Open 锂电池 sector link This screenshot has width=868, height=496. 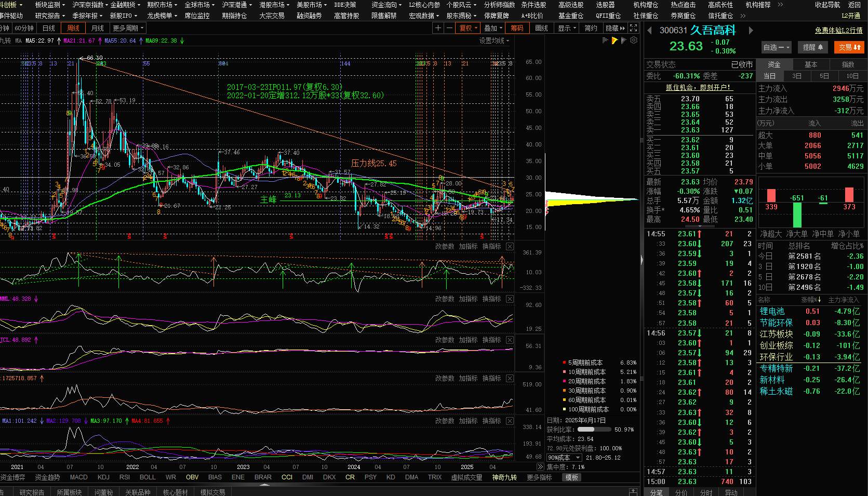pyautogui.click(x=772, y=311)
